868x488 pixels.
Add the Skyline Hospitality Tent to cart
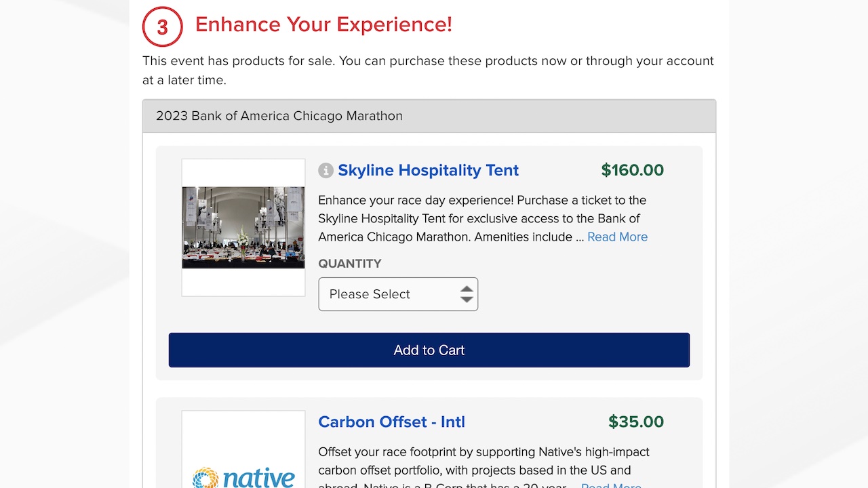coord(429,350)
